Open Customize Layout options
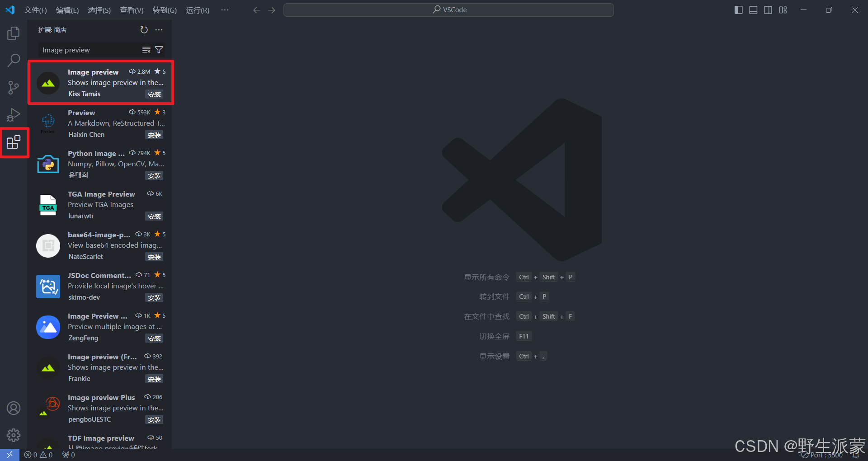 tap(783, 10)
